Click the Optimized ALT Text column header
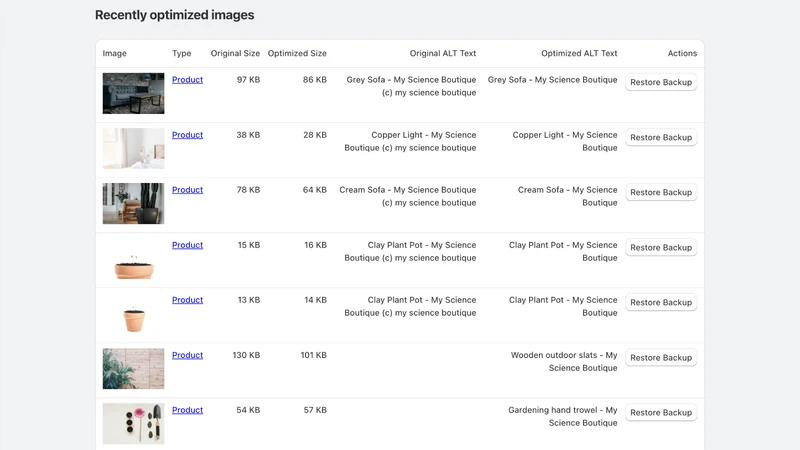The width and height of the screenshot is (800, 450). pyautogui.click(x=579, y=53)
